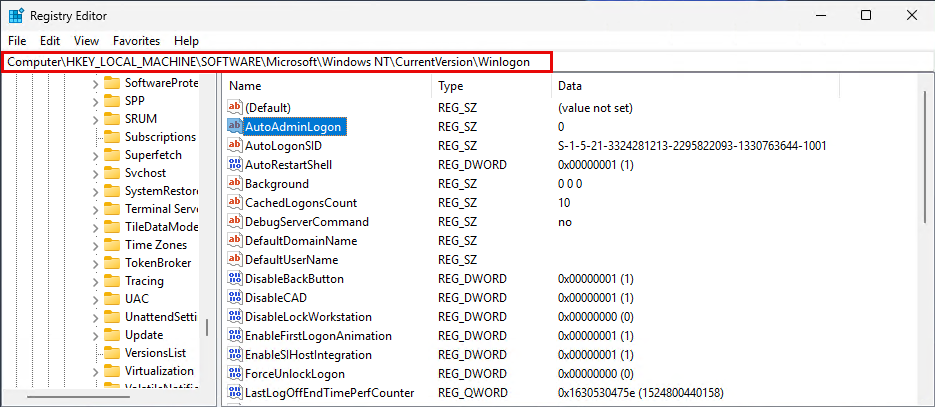Image resolution: width=935 pixels, height=407 pixels.
Task: Open the View menu
Action: click(86, 41)
